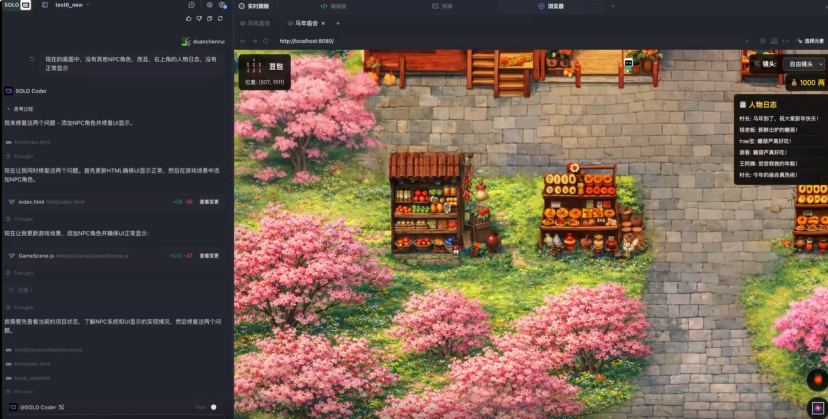The image size is (828, 419).
Task: Click 查看变更 for index.html
Action: click(x=209, y=202)
